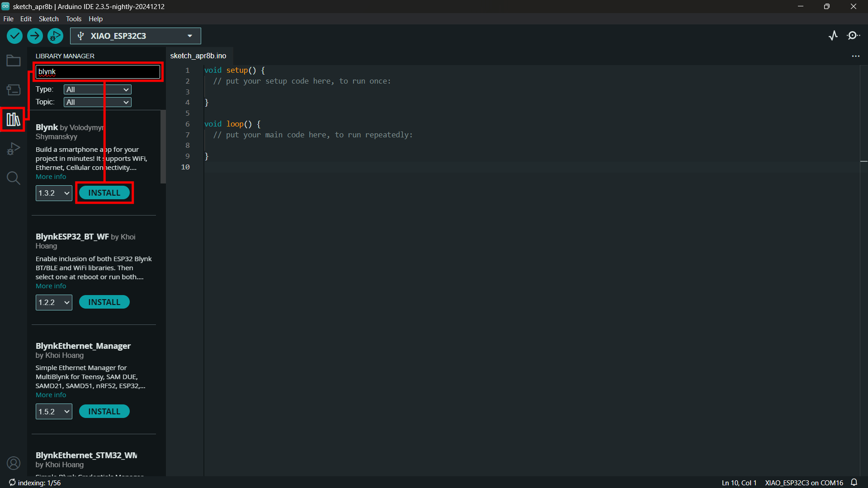Click the Verify sketch checkmark button
This screenshot has width=868, height=488.
(x=14, y=36)
